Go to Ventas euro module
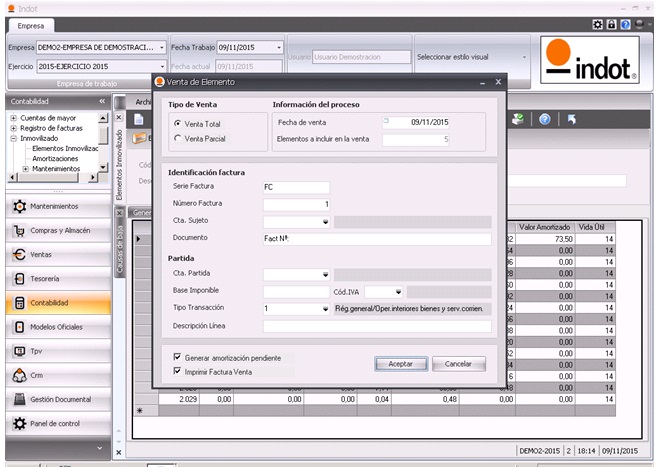 [55, 254]
